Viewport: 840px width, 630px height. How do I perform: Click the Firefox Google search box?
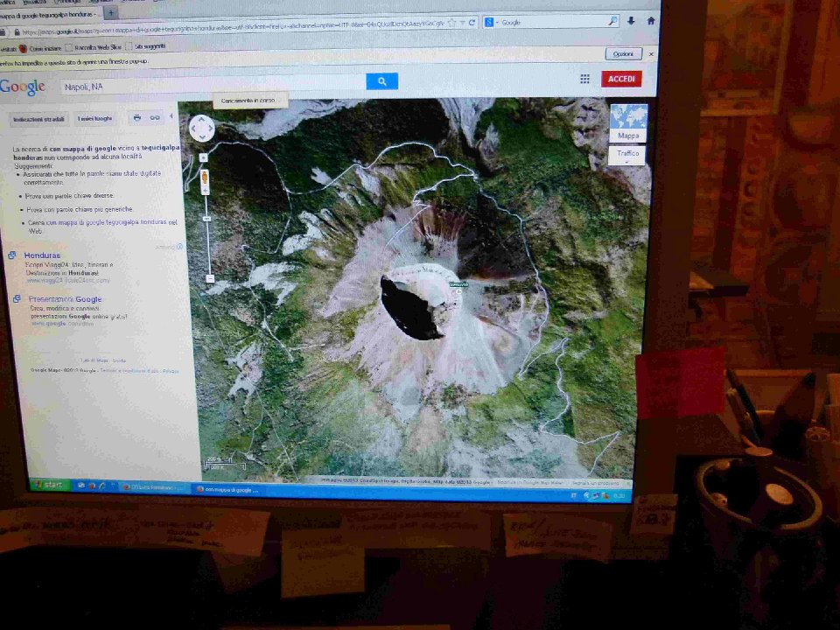click(x=552, y=22)
